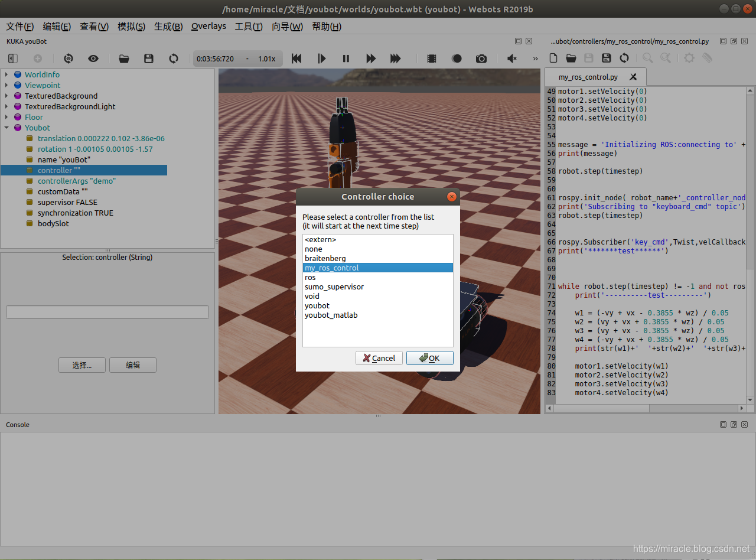
Task: Take a screenshot with the camera icon
Action: pos(481,58)
